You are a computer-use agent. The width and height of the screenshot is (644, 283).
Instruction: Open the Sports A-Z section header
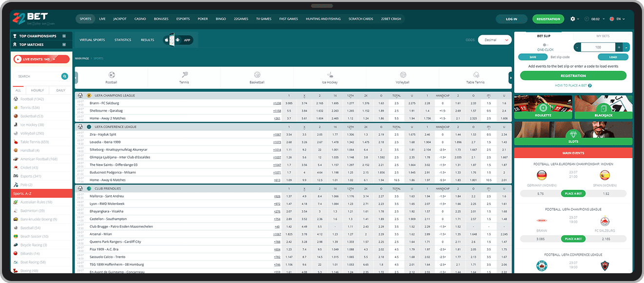coord(41,193)
